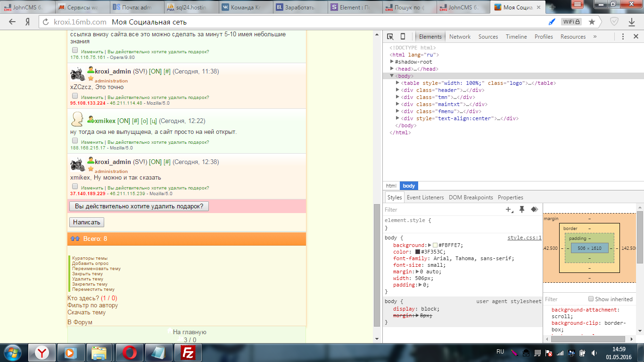Click the #3F353C color swatch
This screenshot has height=362, width=644.
click(x=417, y=252)
